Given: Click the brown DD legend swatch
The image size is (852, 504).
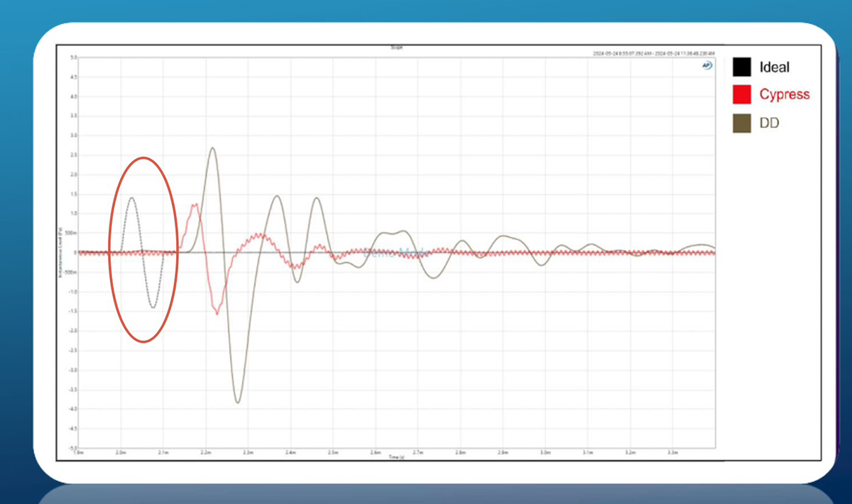Looking at the screenshot, I should point(742,123).
